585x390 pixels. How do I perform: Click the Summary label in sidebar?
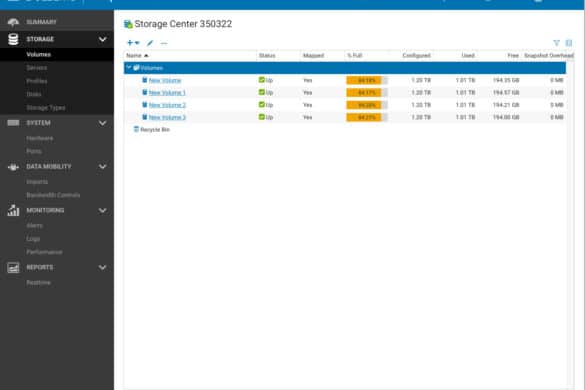pos(41,22)
